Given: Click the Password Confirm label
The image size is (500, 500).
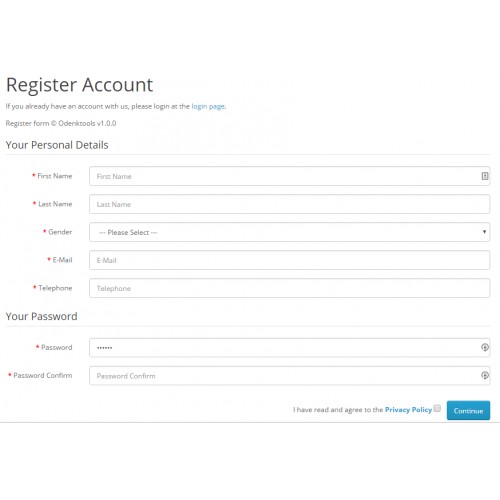Looking at the screenshot, I should 43,375.
